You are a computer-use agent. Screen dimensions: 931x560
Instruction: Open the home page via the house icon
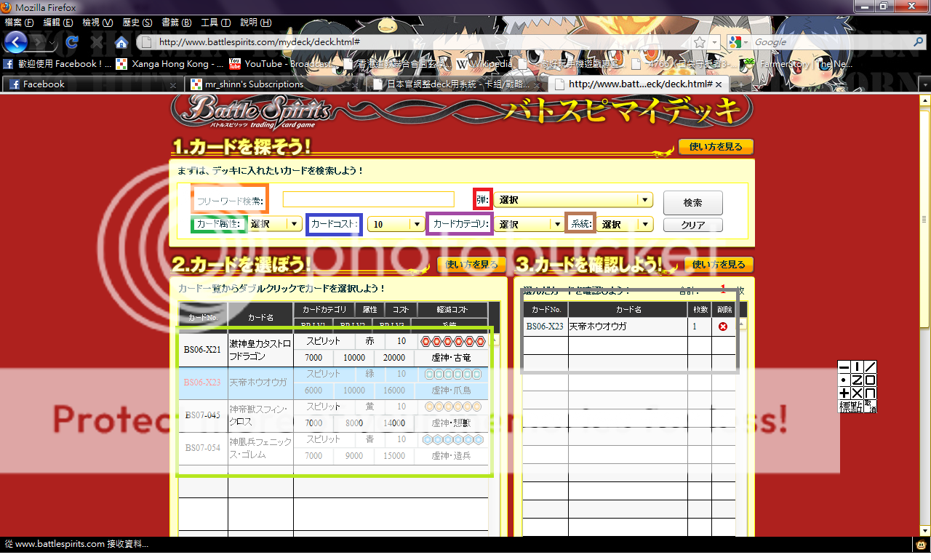pos(121,42)
